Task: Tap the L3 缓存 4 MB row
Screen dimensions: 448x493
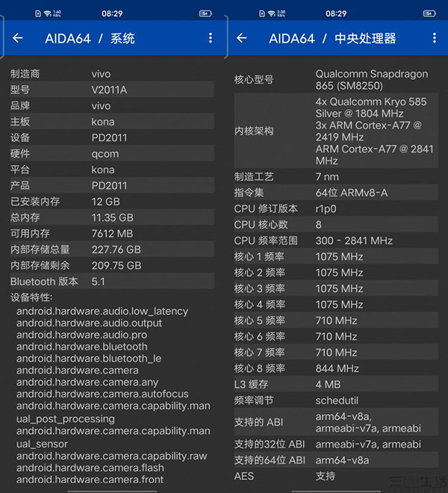Action: tap(336, 385)
